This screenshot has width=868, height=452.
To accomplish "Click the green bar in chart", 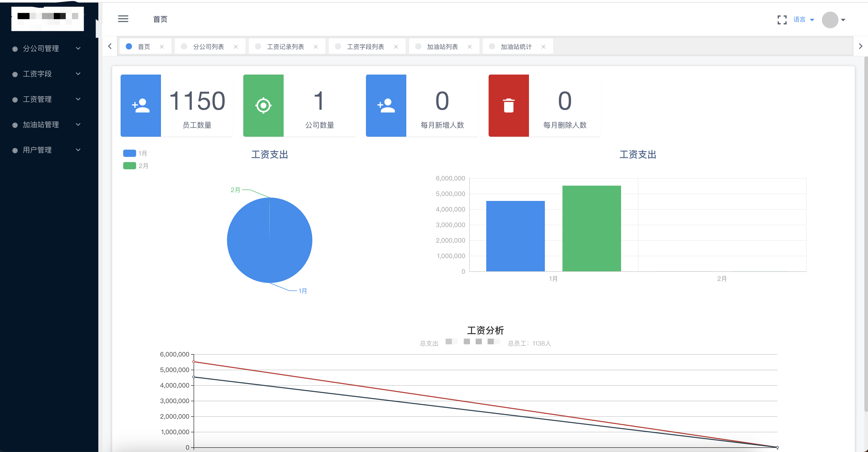I will coord(592,228).
